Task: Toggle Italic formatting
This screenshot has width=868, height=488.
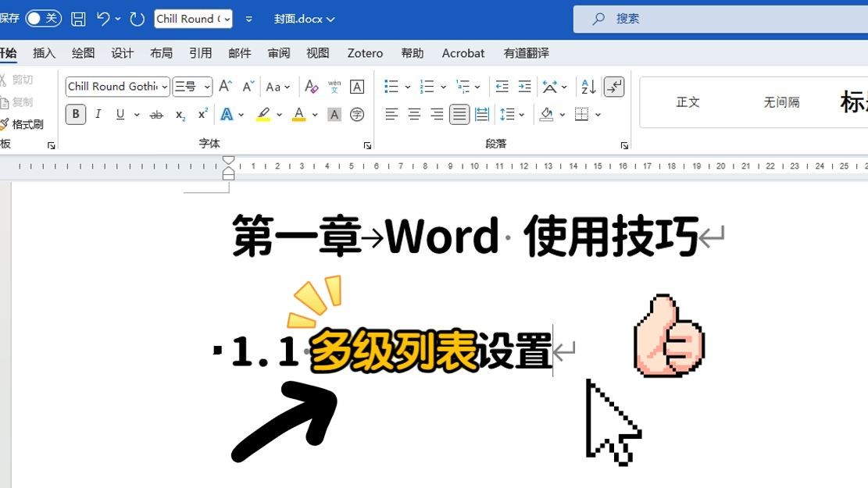Action: 98,115
